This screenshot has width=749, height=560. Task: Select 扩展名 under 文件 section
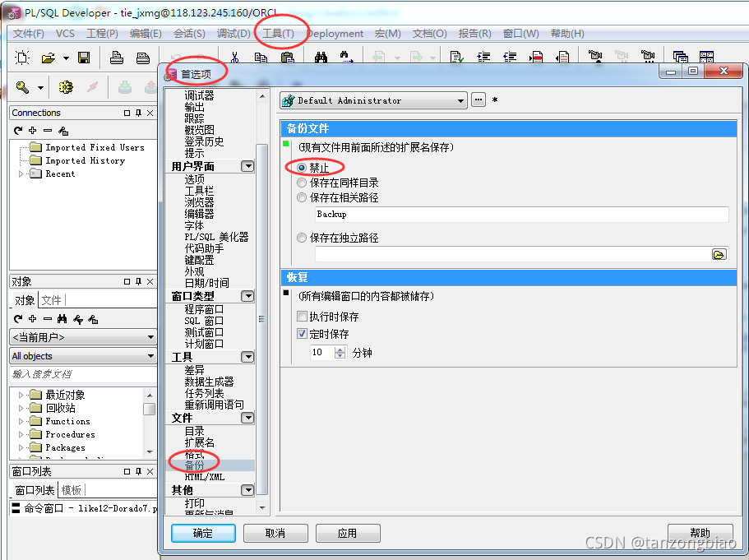click(x=200, y=442)
